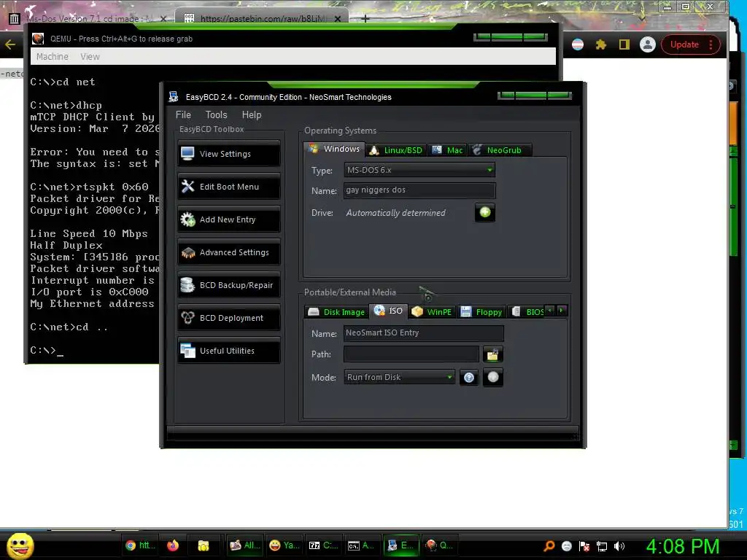Click the 4:08 PM taskbar clock
Viewport: 747px width, 560px height.
[683, 546]
